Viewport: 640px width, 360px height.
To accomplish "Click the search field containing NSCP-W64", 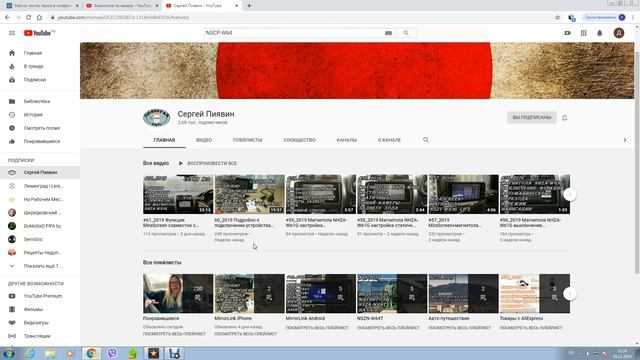I will pos(294,33).
